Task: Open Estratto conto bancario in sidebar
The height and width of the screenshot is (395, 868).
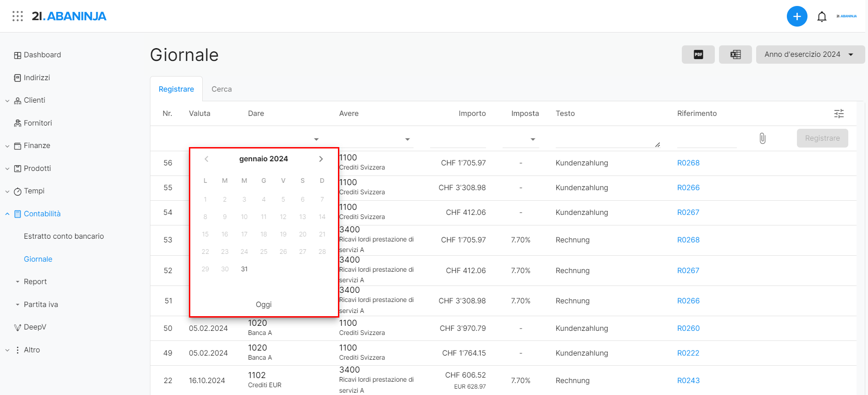Action: point(64,236)
